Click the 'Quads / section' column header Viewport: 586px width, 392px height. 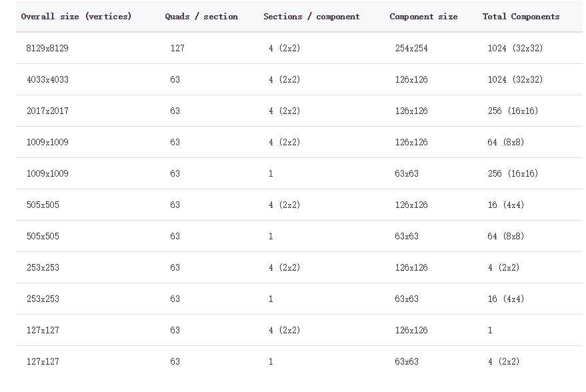(201, 17)
